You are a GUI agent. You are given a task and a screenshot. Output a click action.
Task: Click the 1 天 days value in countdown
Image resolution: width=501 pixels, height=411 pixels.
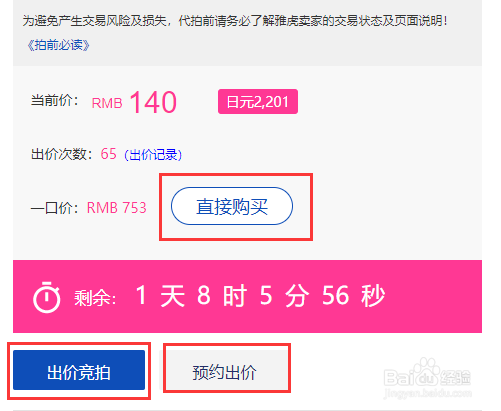pos(161,295)
